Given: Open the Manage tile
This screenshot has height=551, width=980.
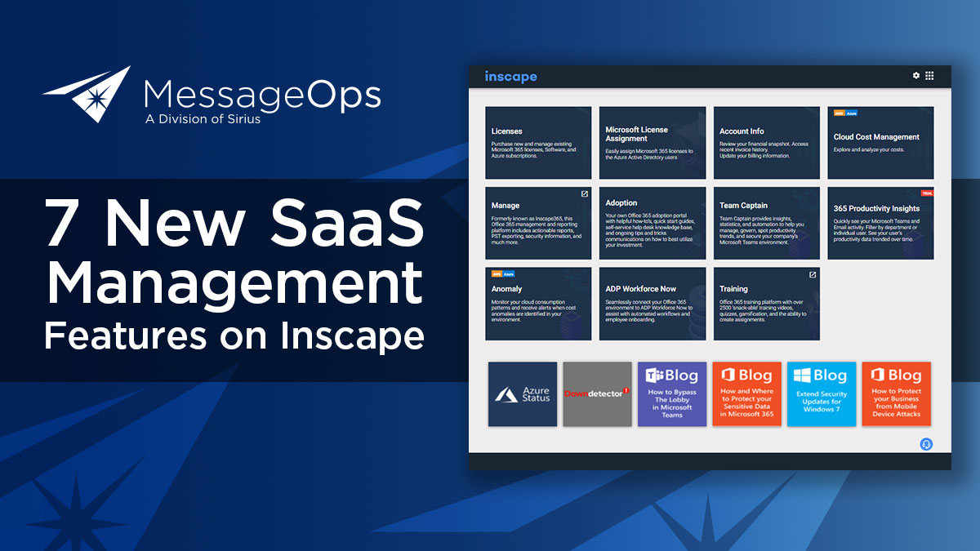Looking at the screenshot, I should click(x=538, y=224).
